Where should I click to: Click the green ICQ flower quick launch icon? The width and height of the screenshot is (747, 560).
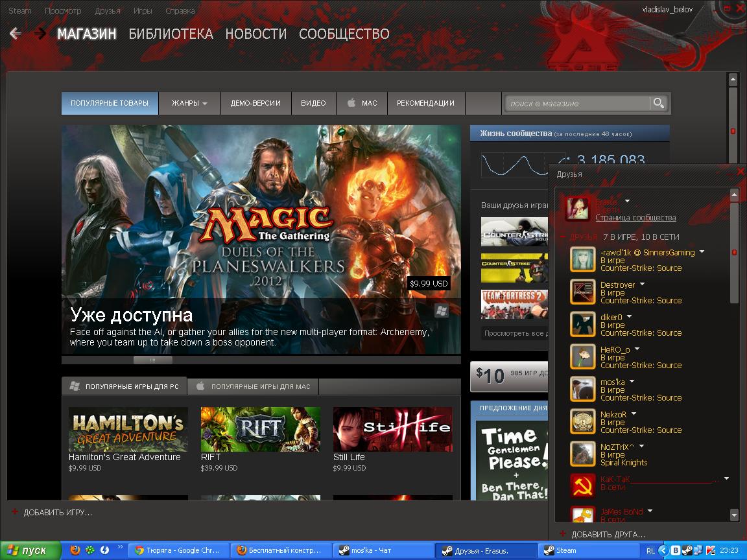pos(89,550)
